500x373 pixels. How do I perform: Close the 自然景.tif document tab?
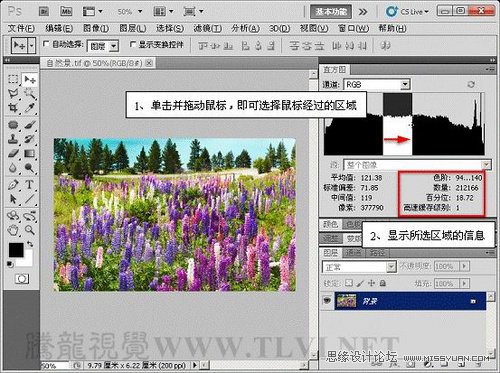pyautogui.click(x=149, y=63)
